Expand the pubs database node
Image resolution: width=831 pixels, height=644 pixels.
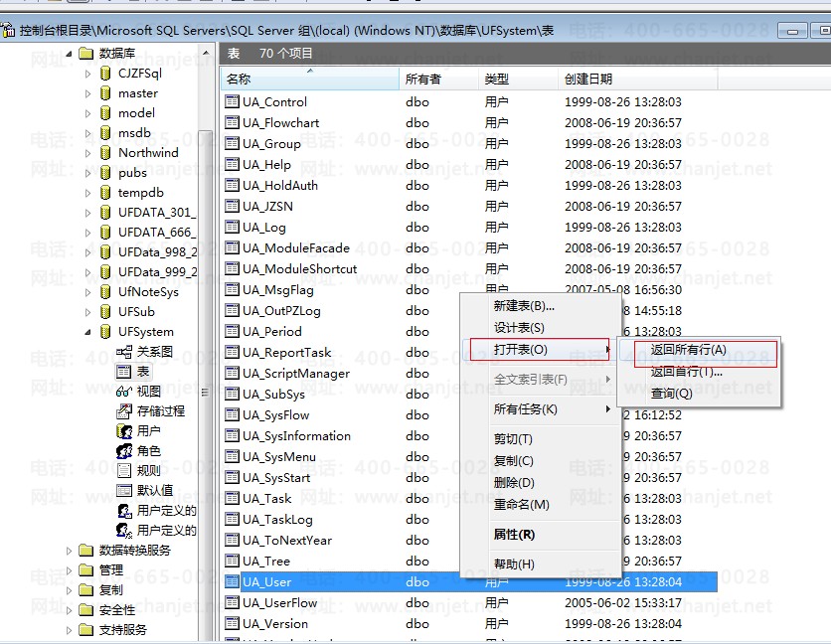click(88, 173)
